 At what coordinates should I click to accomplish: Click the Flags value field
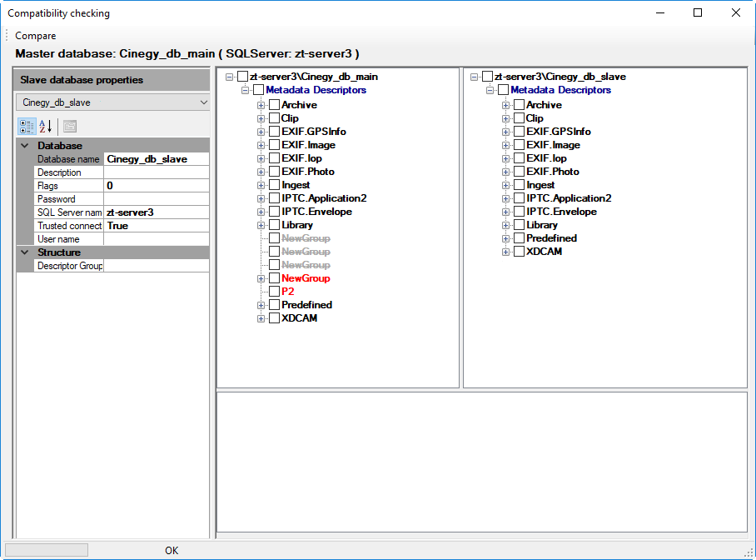[157, 186]
